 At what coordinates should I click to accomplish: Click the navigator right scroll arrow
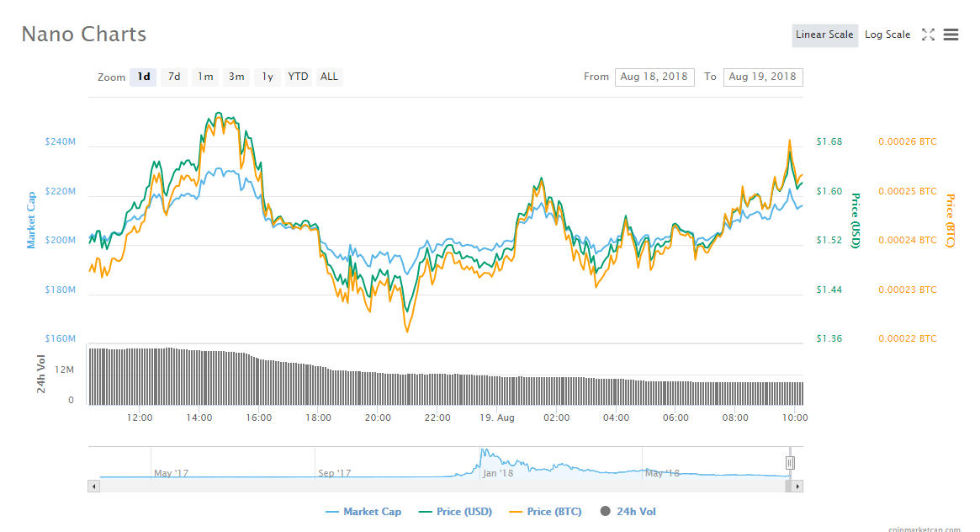pyautogui.click(x=797, y=487)
